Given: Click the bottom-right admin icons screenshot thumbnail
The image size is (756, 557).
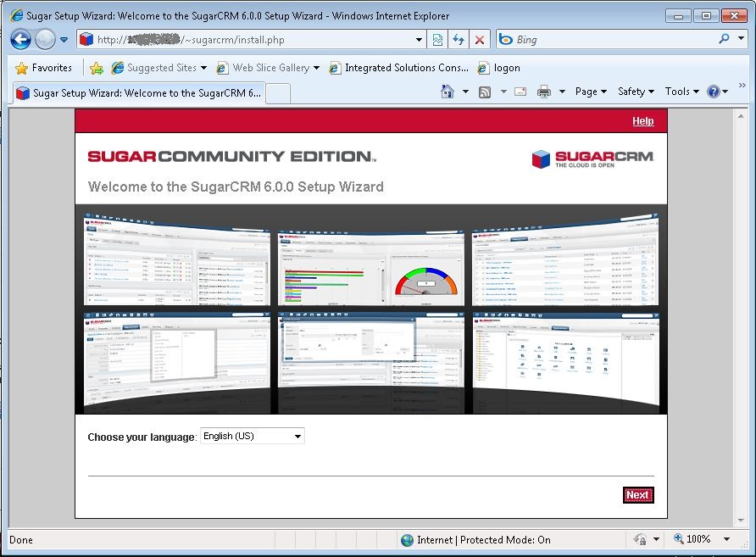Looking at the screenshot, I should tap(565, 363).
